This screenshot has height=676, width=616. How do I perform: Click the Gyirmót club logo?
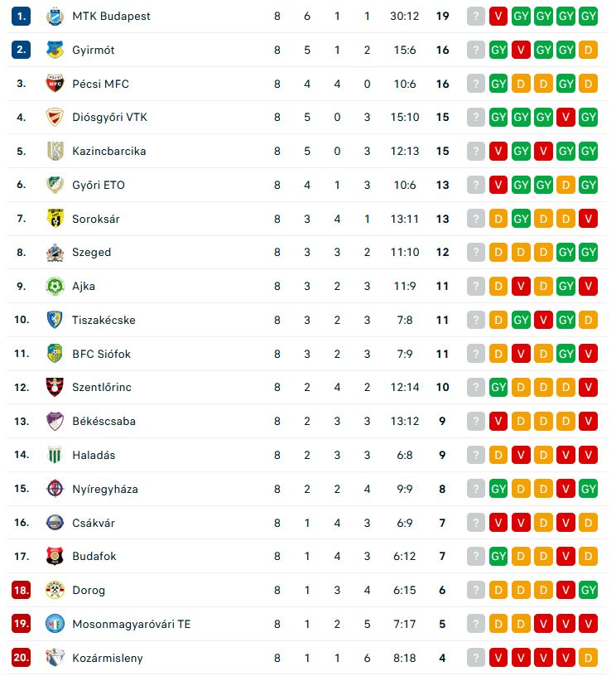point(55,50)
